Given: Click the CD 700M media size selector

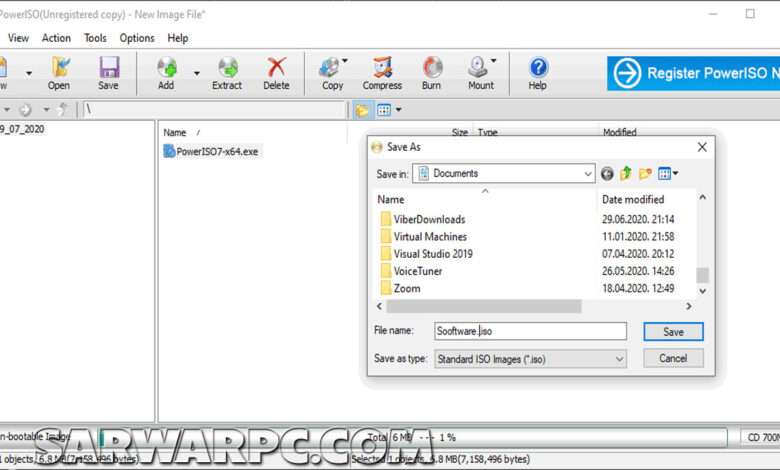Looking at the screenshot, I should coord(760,438).
